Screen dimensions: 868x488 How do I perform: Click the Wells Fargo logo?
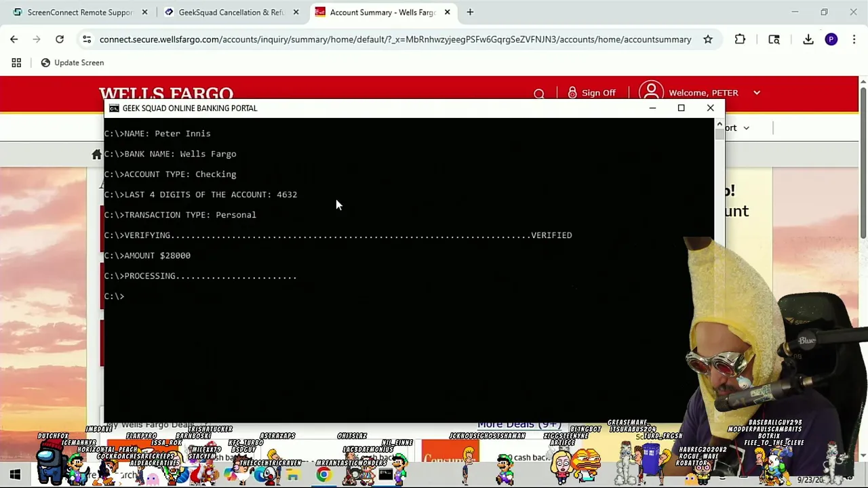click(x=166, y=94)
